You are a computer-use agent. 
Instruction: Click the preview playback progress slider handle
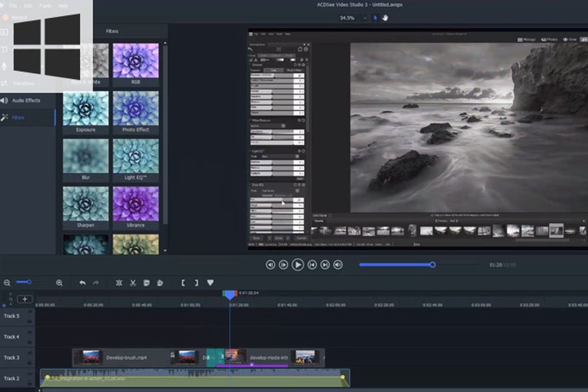click(x=432, y=265)
